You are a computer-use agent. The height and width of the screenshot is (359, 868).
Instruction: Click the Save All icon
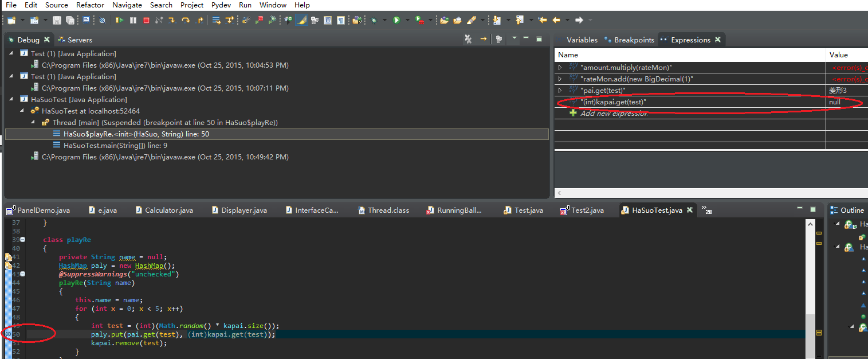(x=70, y=20)
